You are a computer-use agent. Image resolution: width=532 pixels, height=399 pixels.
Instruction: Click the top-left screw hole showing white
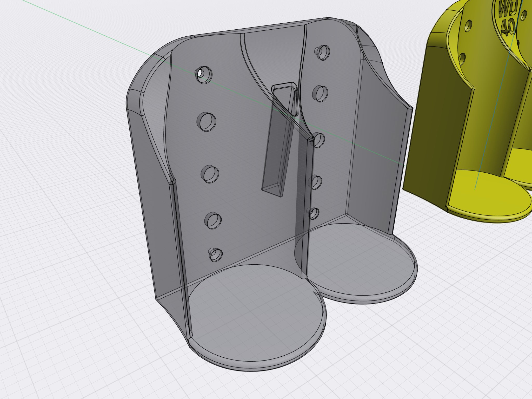[x=203, y=75]
